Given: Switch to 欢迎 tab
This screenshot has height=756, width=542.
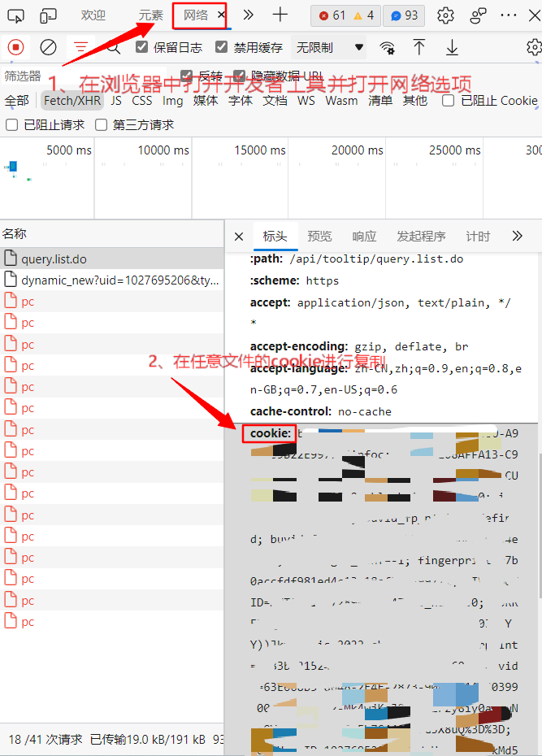Looking at the screenshot, I should click(x=93, y=15).
